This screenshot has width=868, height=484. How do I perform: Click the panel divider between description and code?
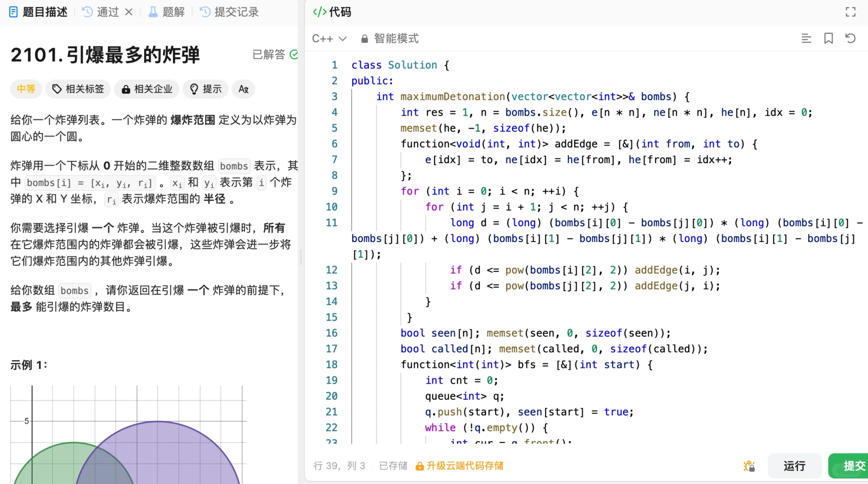(x=301, y=257)
